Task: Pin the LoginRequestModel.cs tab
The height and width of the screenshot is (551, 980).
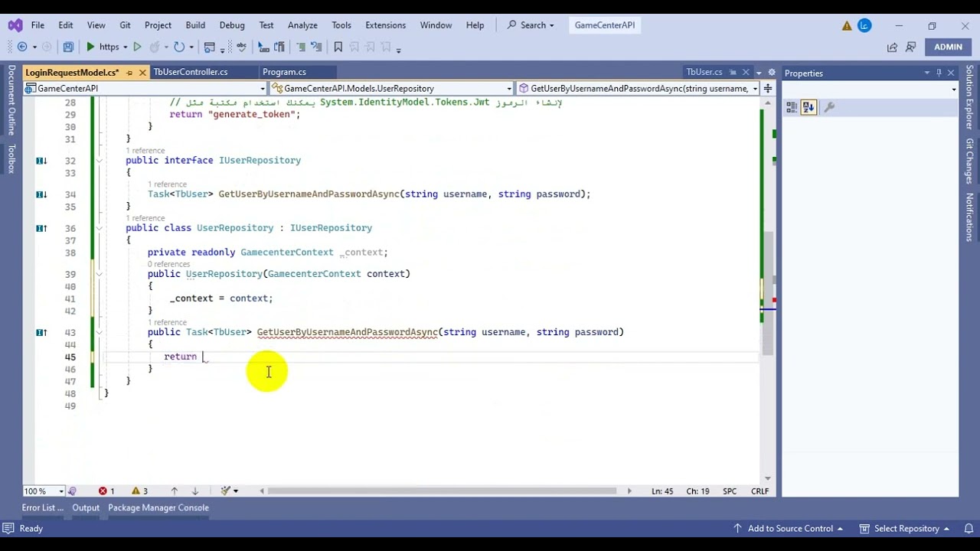Action: [129, 73]
